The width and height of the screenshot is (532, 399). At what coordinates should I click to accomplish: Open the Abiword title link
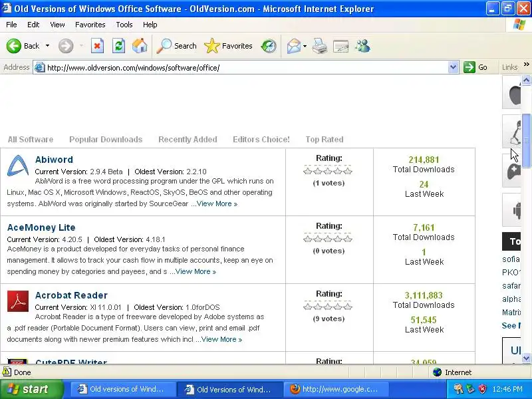pyautogui.click(x=54, y=160)
